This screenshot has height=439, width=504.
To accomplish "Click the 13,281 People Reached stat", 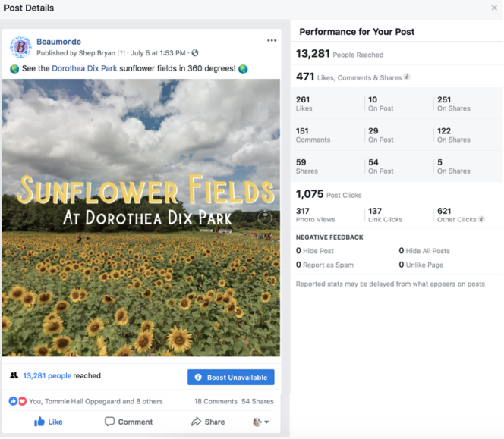I will pyautogui.click(x=340, y=54).
